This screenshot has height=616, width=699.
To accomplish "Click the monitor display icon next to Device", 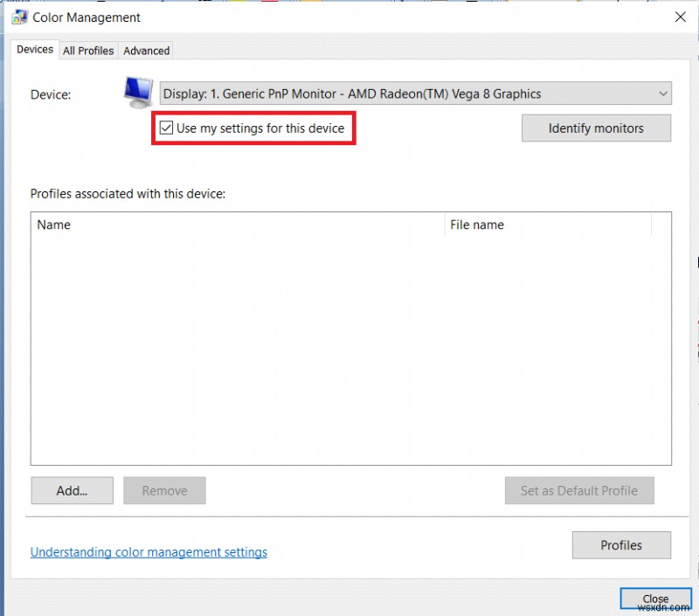I will click(137, 90).
